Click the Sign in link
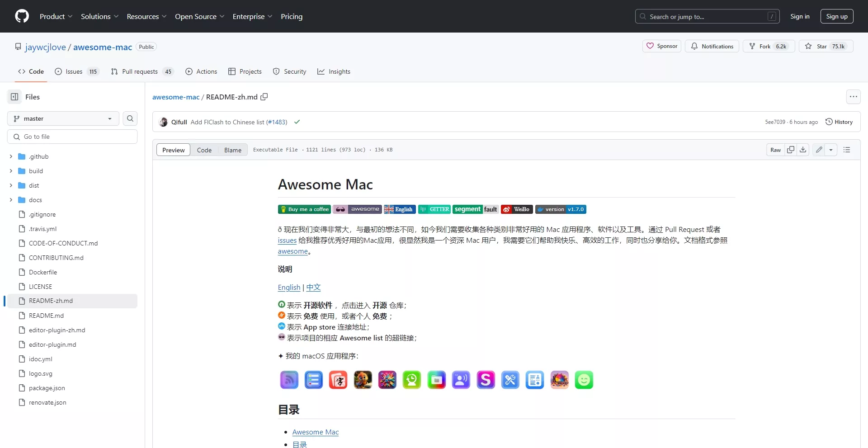 (800, 16)
